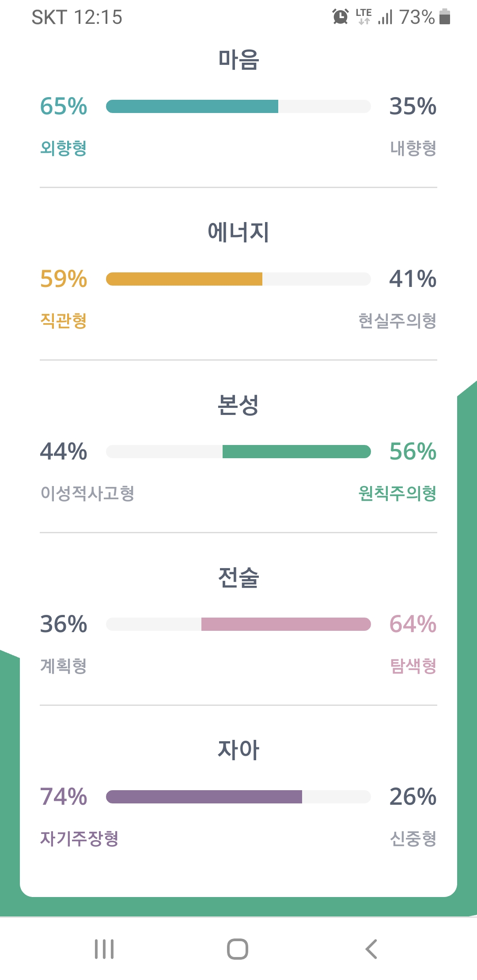Image resolution: width=477 pixels, height=980 pixels.
Task: Tap the LTE network status icon
Action: pos(363,17)
